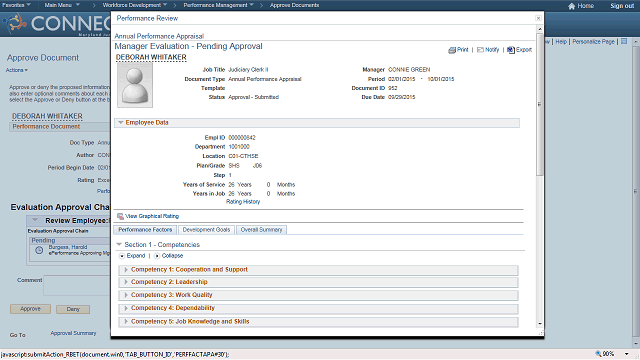Viewport: 640px width, 360px height.
Task: Open the Main Menu
Action: pyautogui.click(x=62, y=5)
